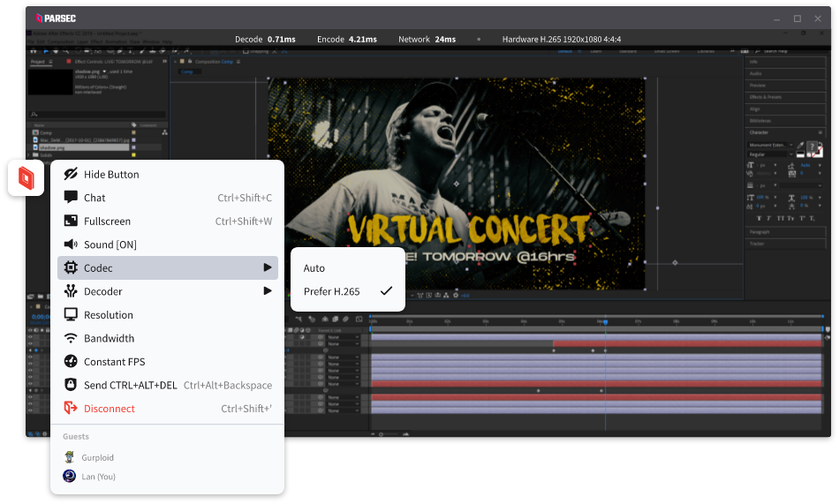Click the blue timeline playhead marker
This screenshot has height=504, width=839.
click(606, 321)
